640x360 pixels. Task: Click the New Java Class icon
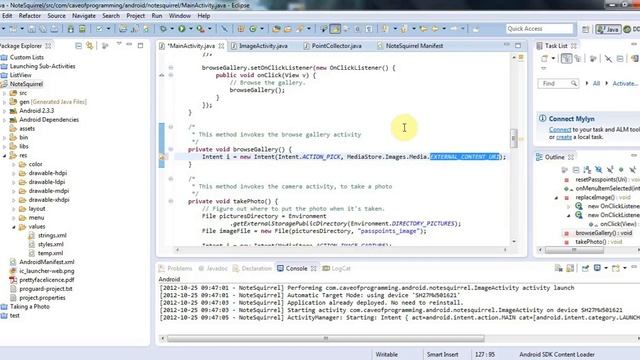point(253,29)
